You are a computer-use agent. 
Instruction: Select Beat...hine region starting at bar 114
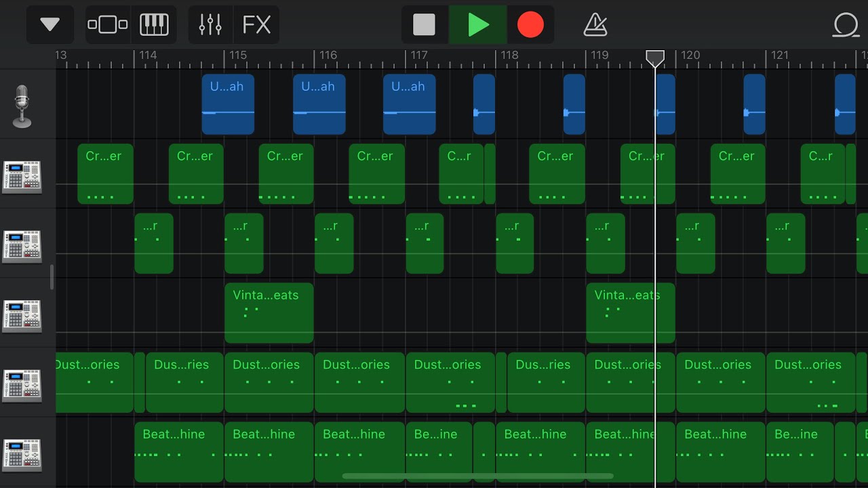179,452
